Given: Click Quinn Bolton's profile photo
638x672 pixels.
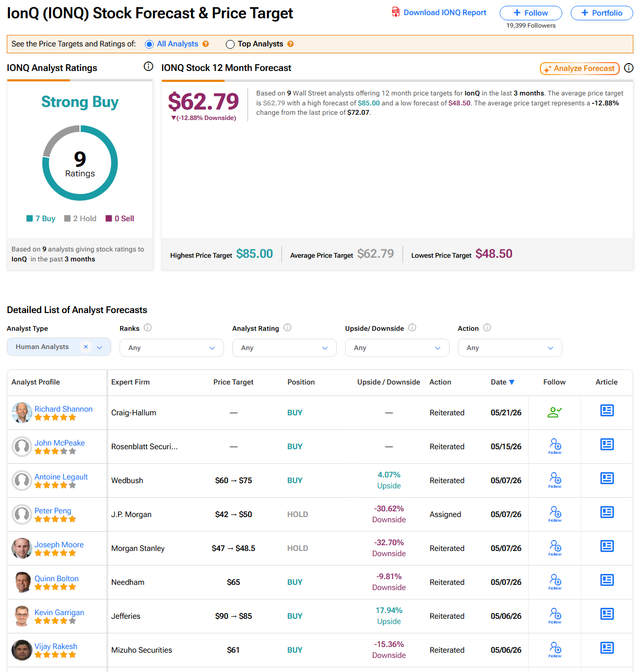Looking at the screenshot, I should pyautogui.click(x=22, y=582).
